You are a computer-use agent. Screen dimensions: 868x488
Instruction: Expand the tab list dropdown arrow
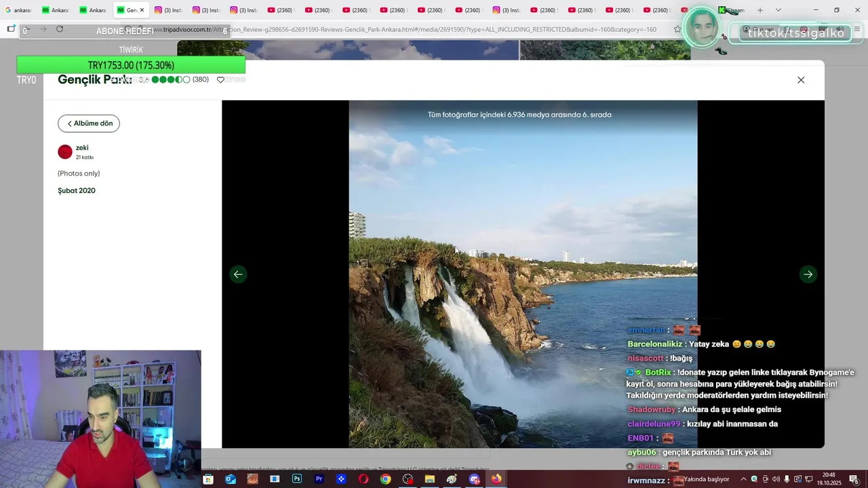[x=778, y=10]
